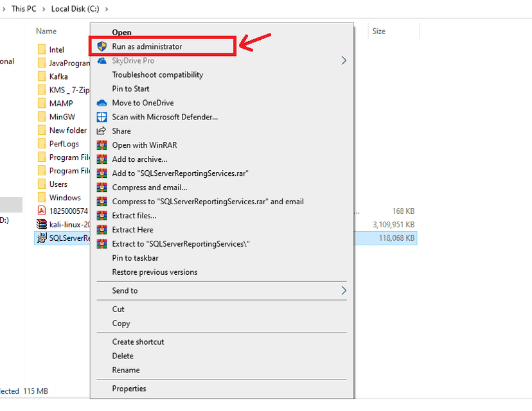
Task: Click the Intel folder icon
Action: coord(42,49)
